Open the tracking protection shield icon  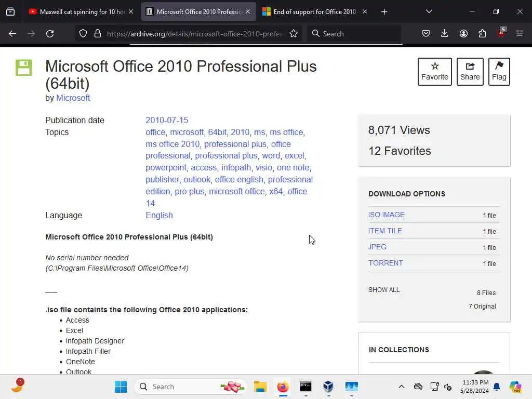point(83,34)
